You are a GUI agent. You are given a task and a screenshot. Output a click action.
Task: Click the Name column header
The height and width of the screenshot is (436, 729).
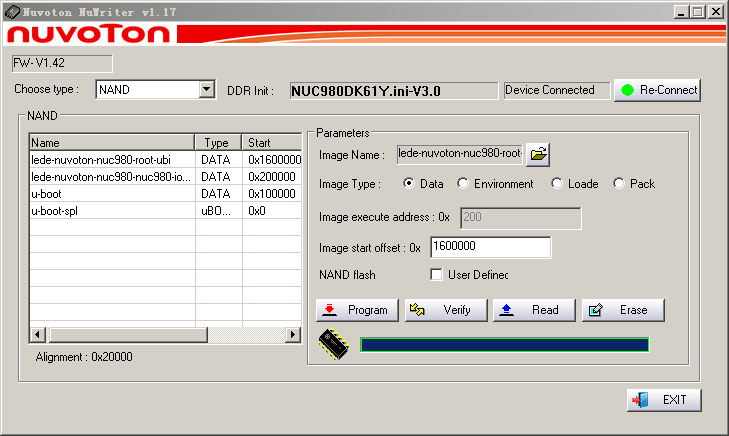[112, 142]
